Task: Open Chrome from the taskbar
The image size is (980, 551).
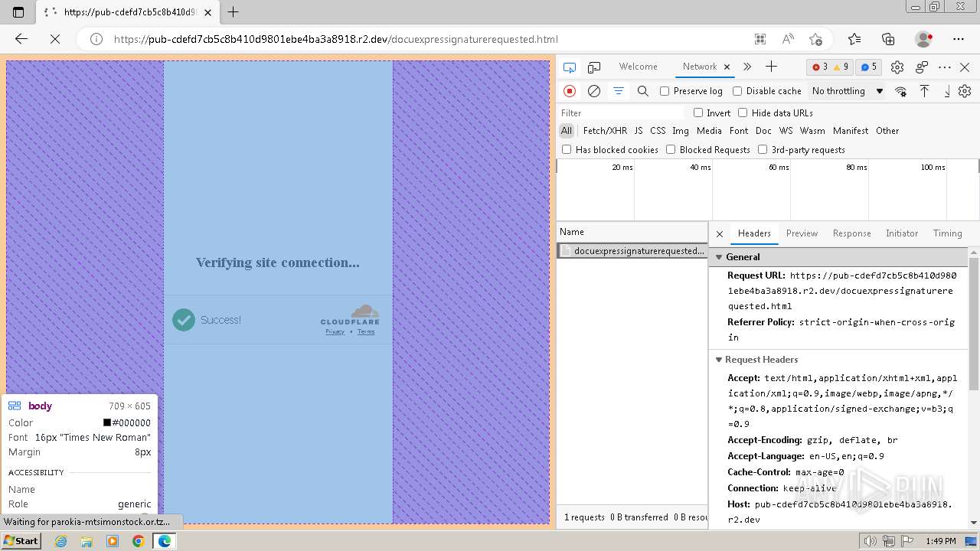Action: tap(138, 541)
